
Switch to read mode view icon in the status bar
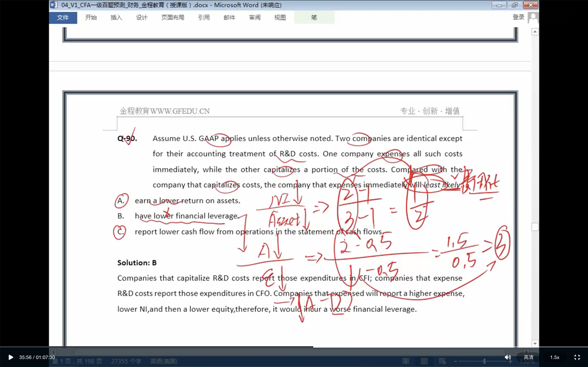tap(406, 361)
